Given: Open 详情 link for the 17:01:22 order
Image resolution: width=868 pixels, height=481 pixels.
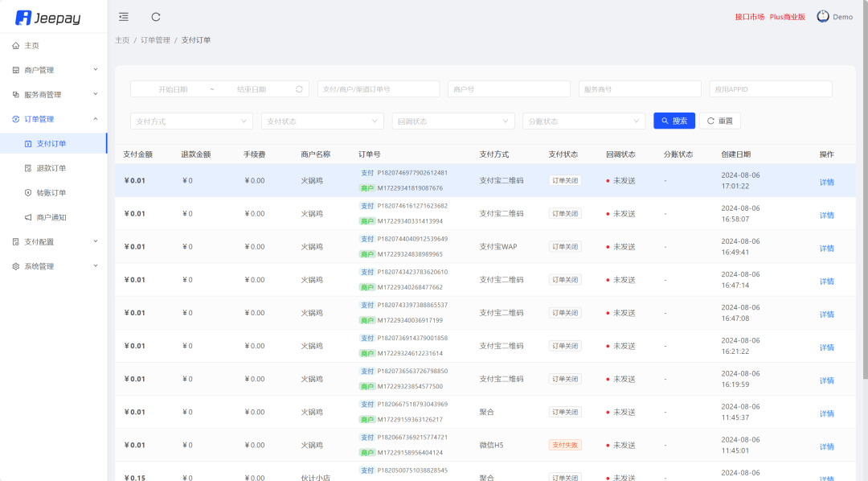Looking at the screenshot, I should (x=826, y=182).
